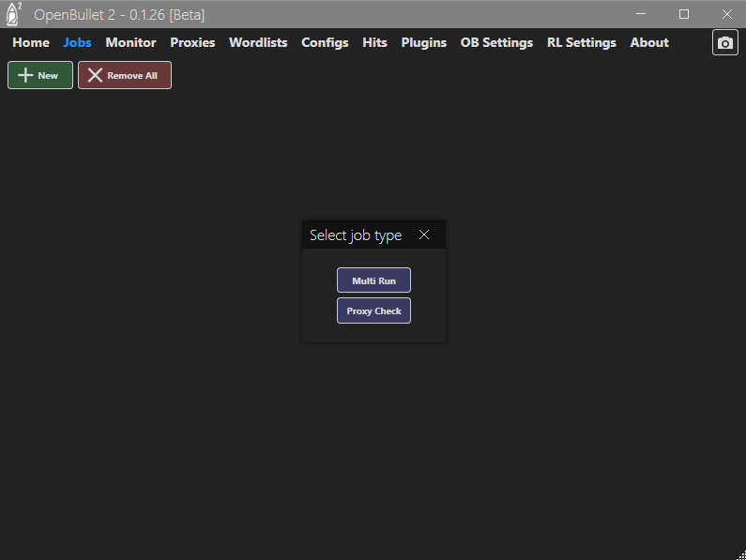
Task: View the About page
Action: [x=649, y=42]
